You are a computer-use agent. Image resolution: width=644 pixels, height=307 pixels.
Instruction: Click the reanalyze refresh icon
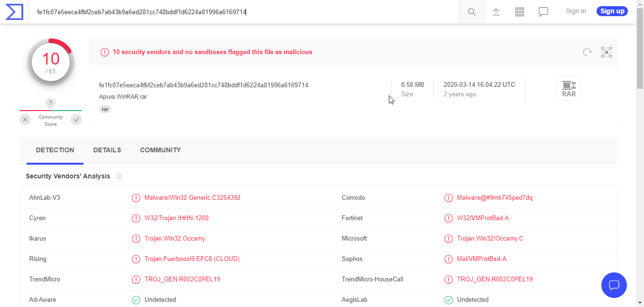coord(588,52)
